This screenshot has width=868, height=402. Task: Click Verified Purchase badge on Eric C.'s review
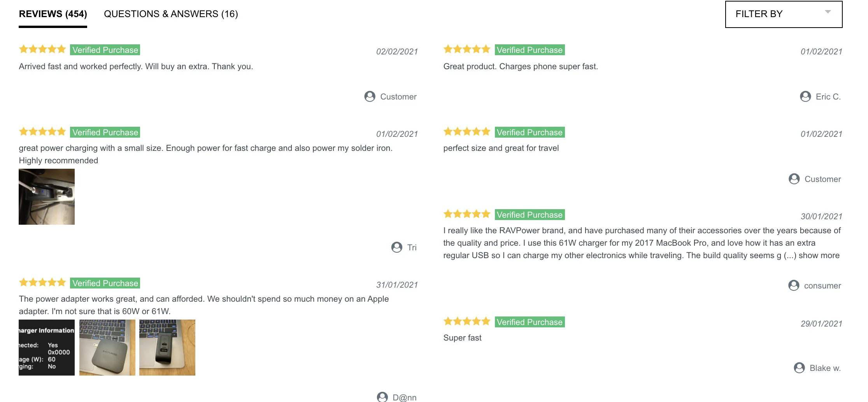tap(530, 50)
